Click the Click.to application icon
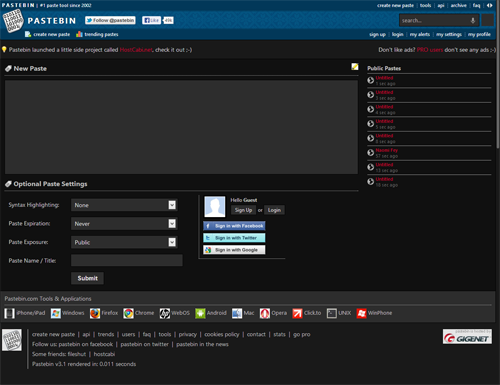 pos(297,313)
